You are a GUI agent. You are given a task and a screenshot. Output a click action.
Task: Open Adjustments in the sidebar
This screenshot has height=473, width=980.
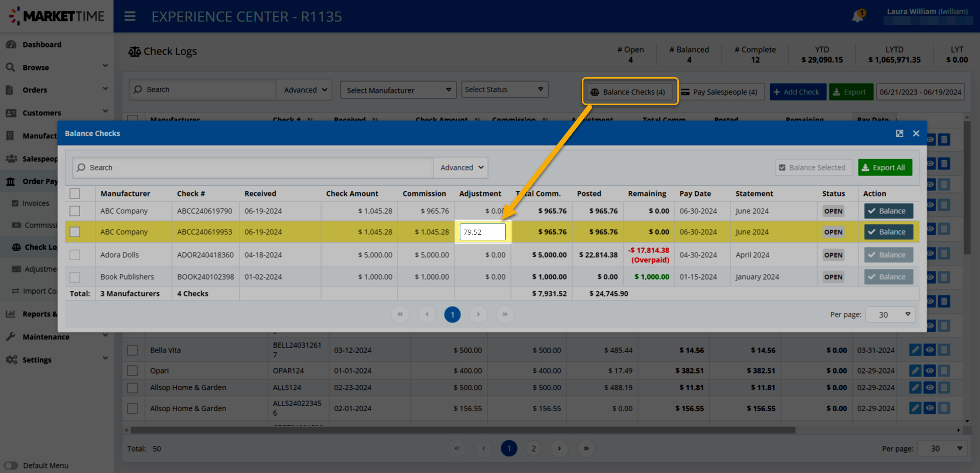tap(34, 269)
